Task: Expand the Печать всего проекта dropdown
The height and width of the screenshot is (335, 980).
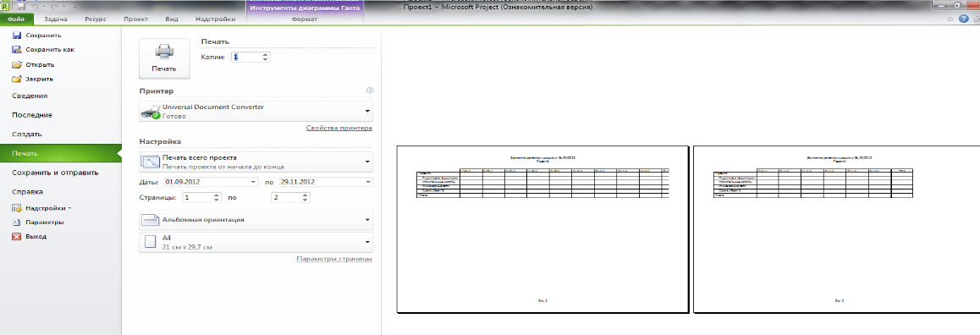Action: point(256,162)
